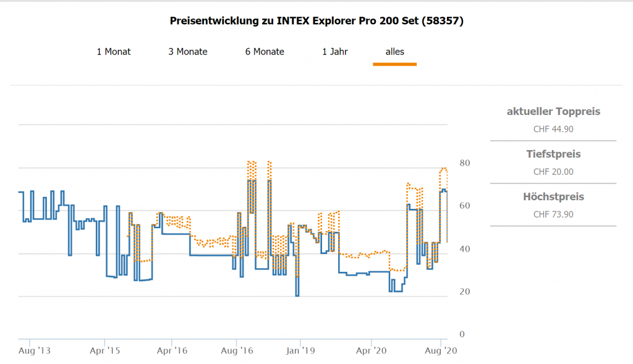The height and width of the screenshot is (364, 633).
Task: Click the "Tiefstpreis" heading
Action: point(553,154)
